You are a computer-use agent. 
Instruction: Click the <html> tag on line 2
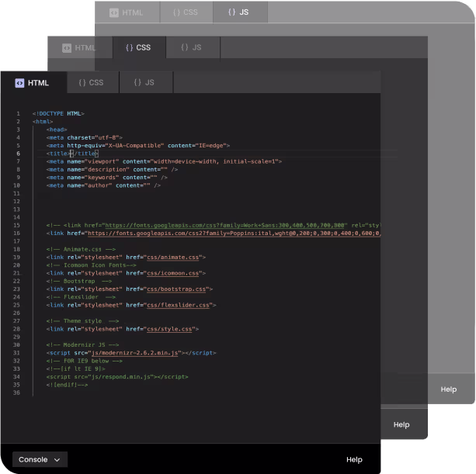[x=43, y=122]
